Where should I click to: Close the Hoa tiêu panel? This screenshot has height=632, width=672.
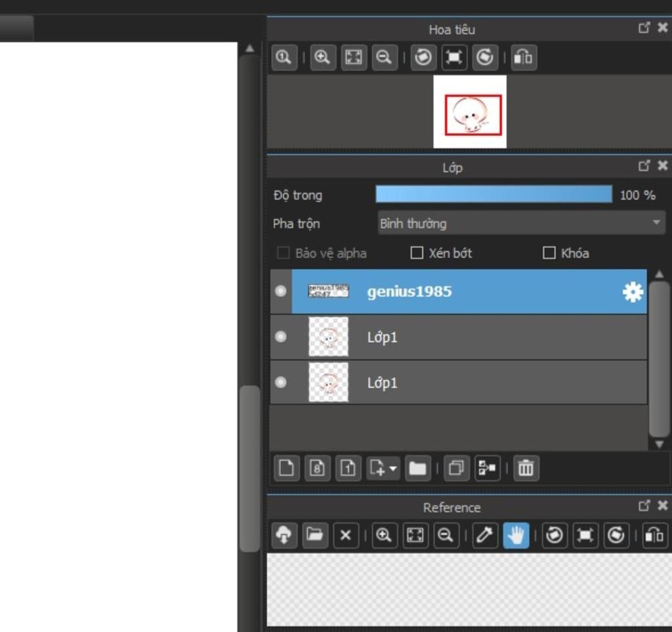coord(663,28)
